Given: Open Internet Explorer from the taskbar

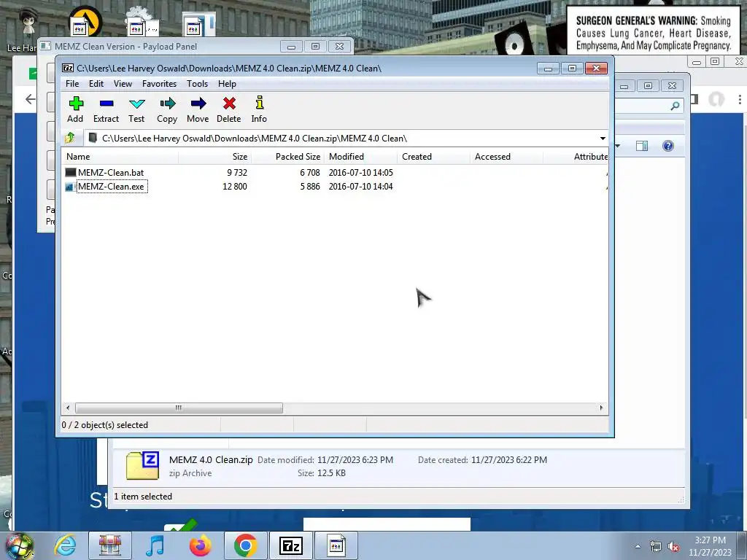Looking at the screenshot, I should pos(65,545).
